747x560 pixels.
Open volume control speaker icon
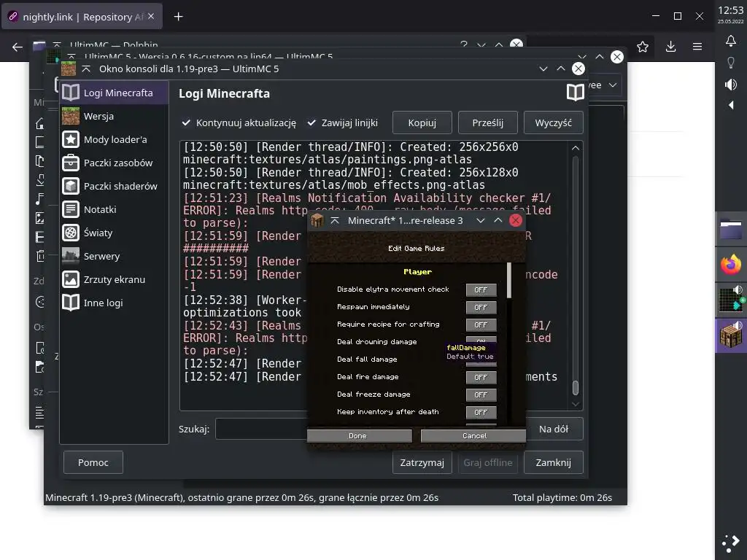click(731, 85)
